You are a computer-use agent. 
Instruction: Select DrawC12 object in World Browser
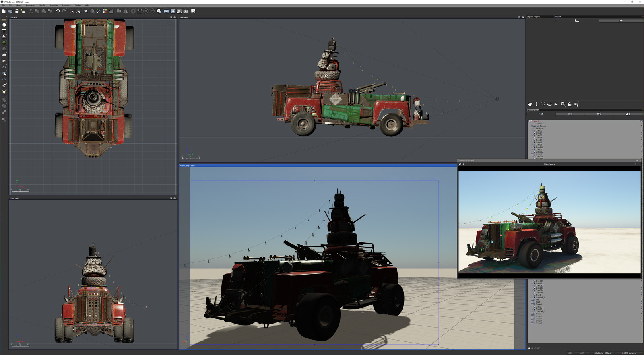click(539, 152)
